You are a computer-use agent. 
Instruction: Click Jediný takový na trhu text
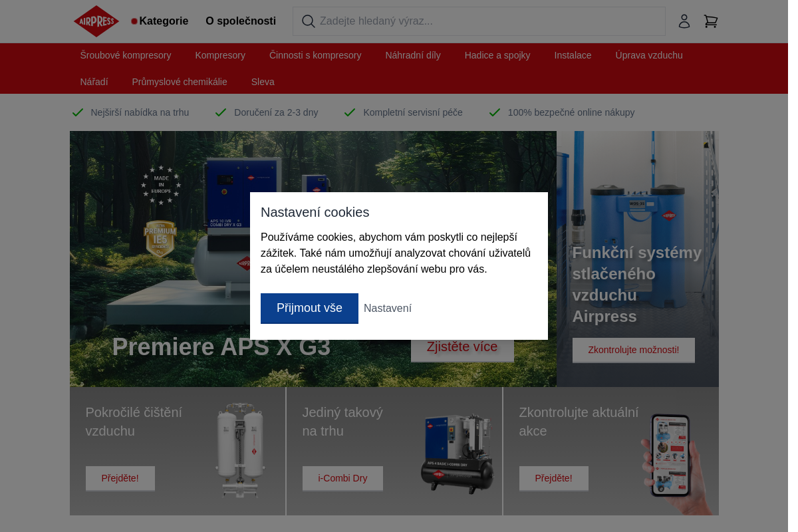tap(342, 422)
